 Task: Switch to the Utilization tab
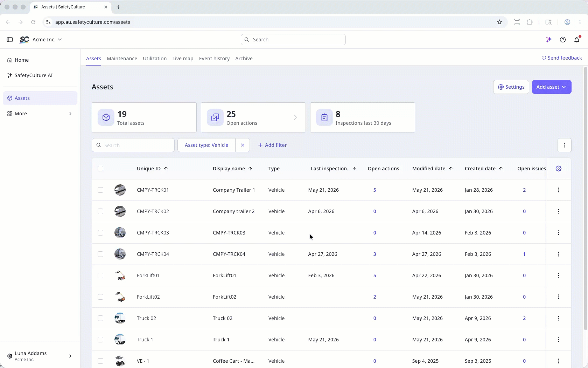point(155,59)
